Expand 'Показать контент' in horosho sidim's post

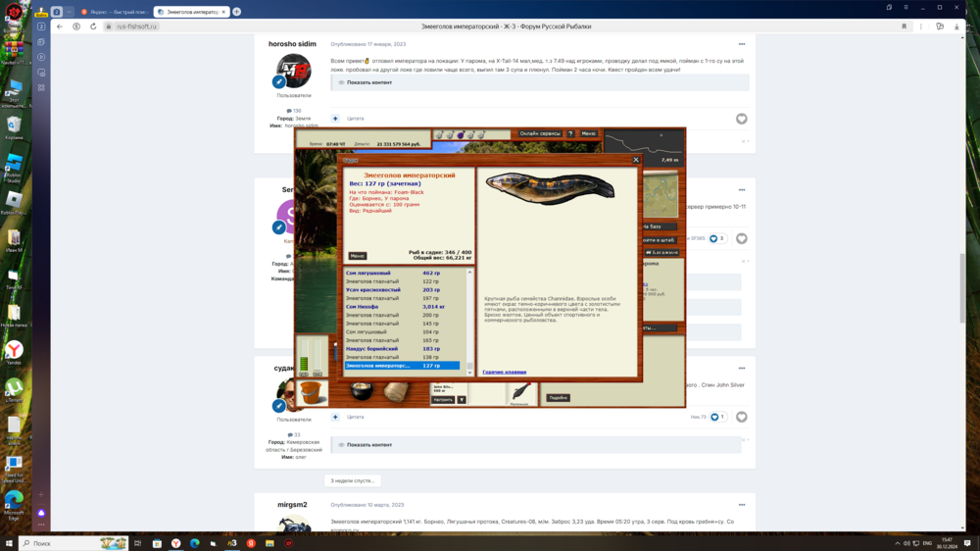(x=368, y=82)
